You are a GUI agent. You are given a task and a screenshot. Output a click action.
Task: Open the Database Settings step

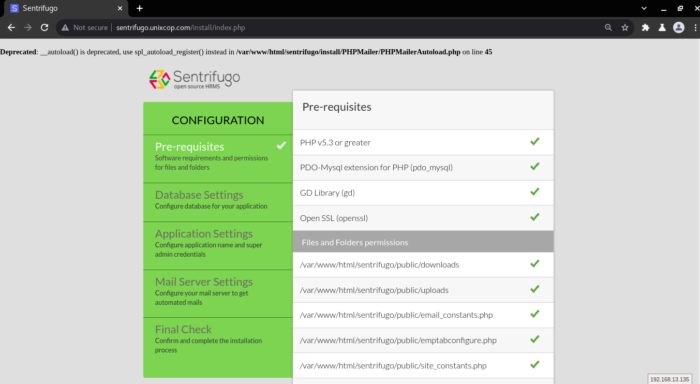(x=218, y=202)
